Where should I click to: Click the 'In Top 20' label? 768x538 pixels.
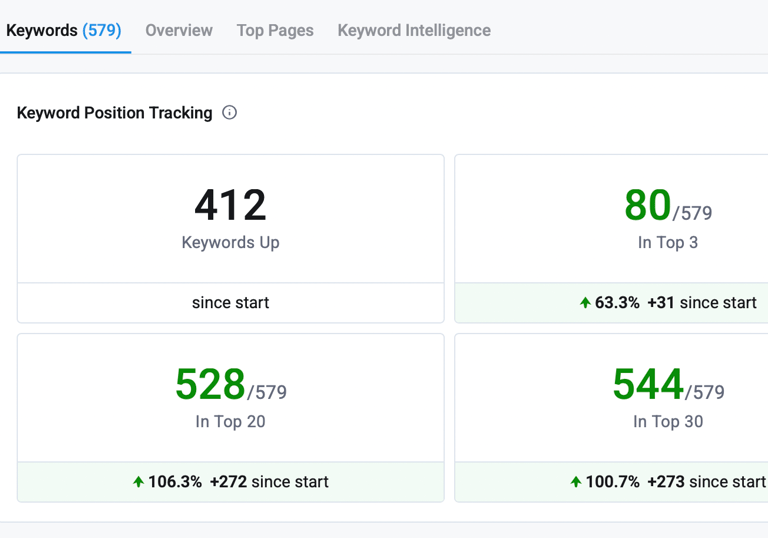pyautogui.click(x=230, y=422)
